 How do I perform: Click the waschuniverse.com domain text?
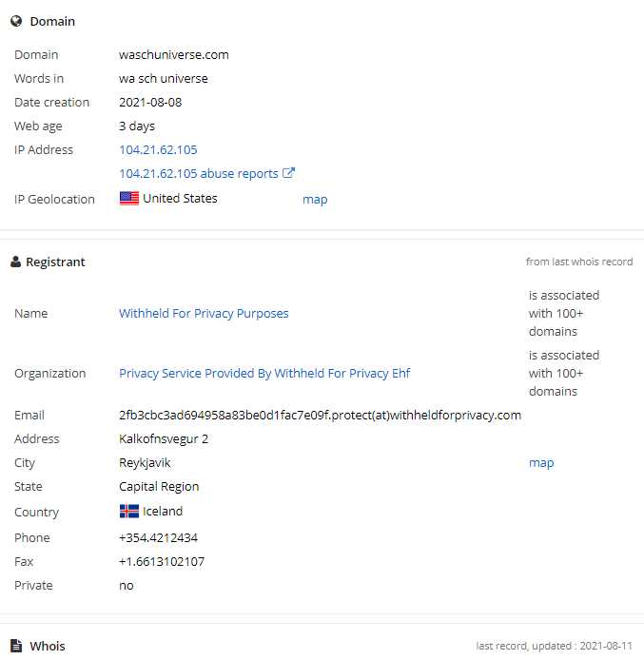coord(174,55)
